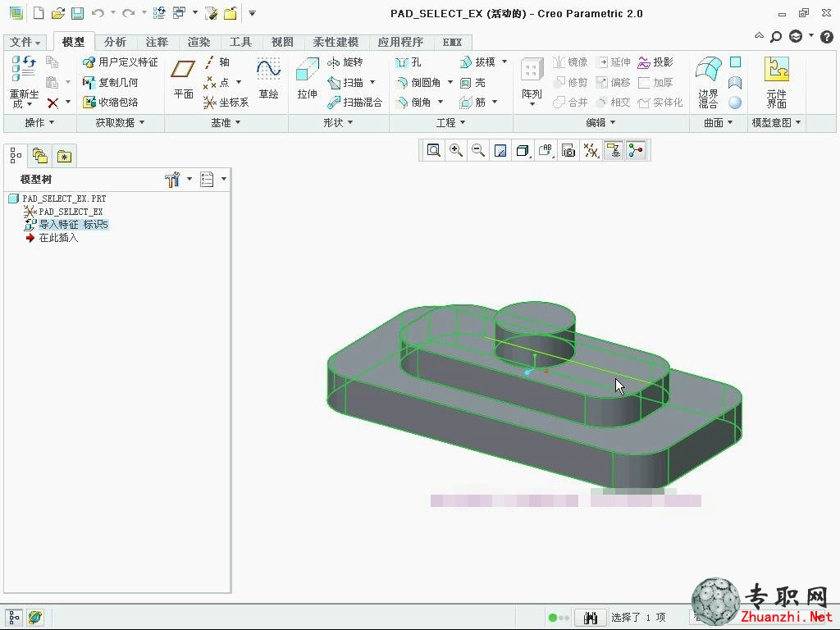840x630 pixels.
Task: Toggle datum display filters icon
Action: click(x=591, y=151)
